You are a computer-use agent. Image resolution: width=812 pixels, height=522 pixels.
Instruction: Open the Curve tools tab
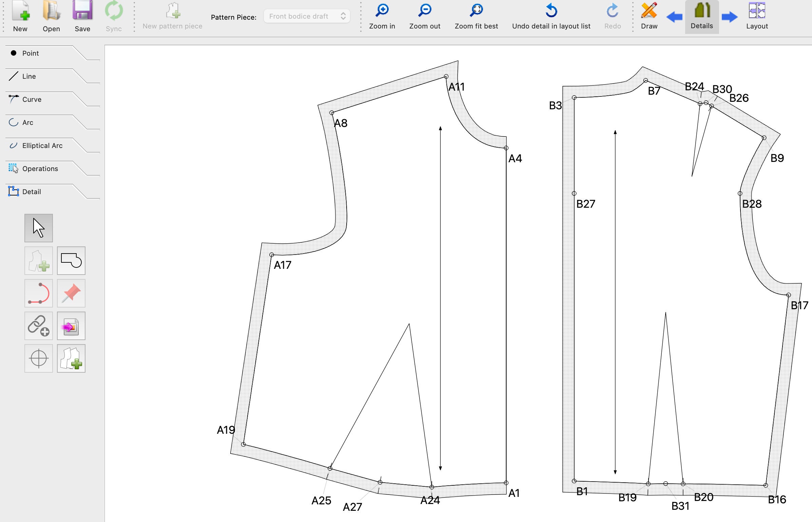point(32,99)
